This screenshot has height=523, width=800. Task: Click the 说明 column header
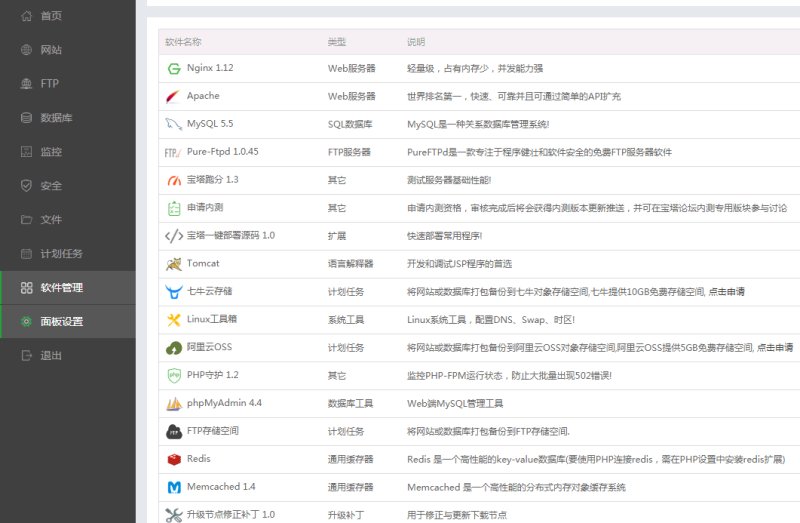coord(416,42)
